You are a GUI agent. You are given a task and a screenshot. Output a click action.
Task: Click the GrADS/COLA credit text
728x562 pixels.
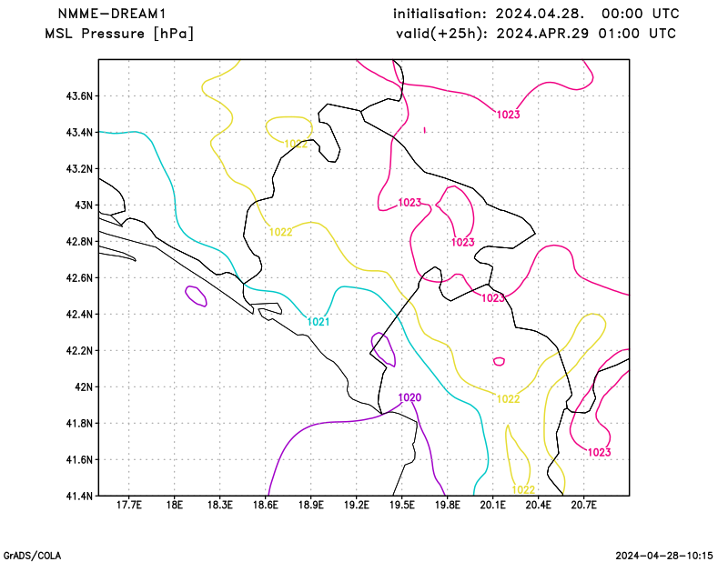coord(32,556)
